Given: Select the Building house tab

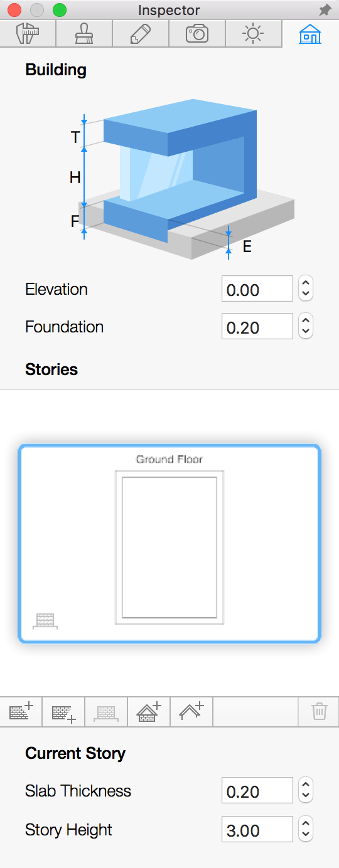Looking at the screenshot, I should [x=310, y=34].
